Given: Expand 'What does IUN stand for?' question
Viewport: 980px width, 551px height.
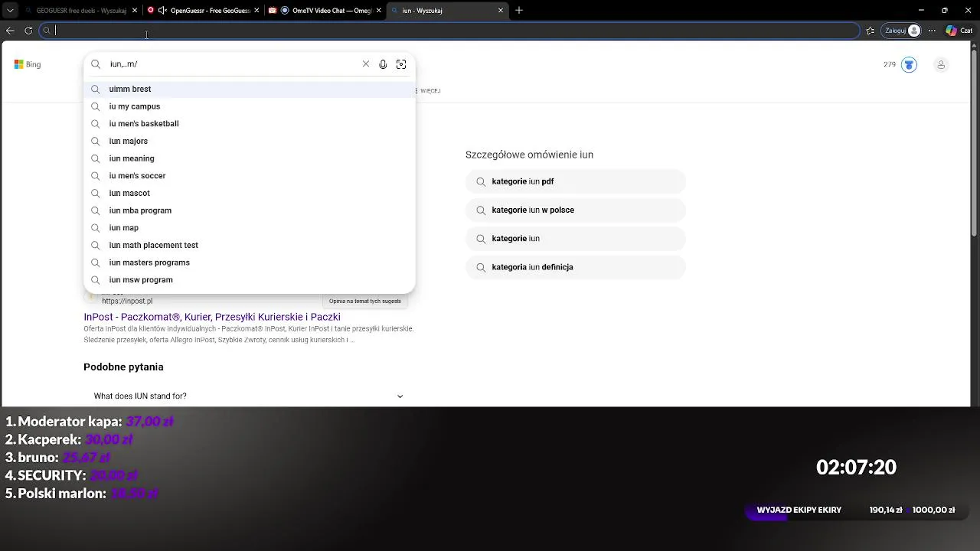Looking at the screenshot, I should 248,396.
